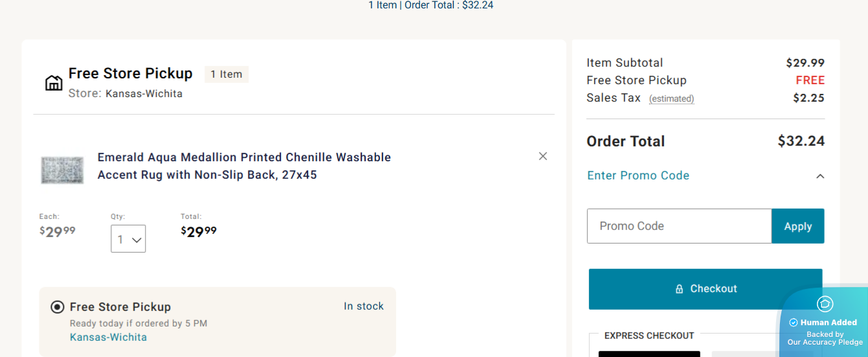Screen dimensions: 868x357
Task: Open the Qty dropdown
Action: 128,239
